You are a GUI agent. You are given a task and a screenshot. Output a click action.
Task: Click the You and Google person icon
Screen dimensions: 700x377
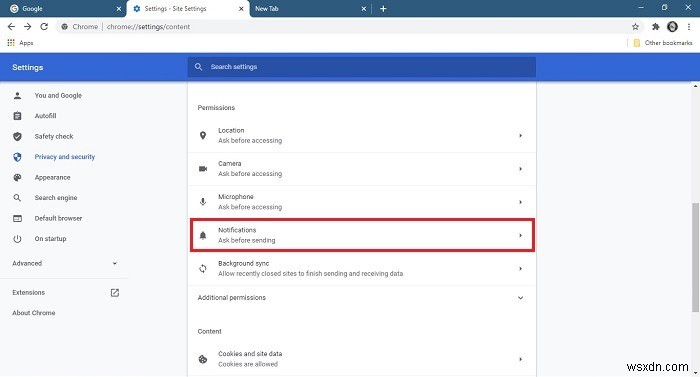pos(17,96)
